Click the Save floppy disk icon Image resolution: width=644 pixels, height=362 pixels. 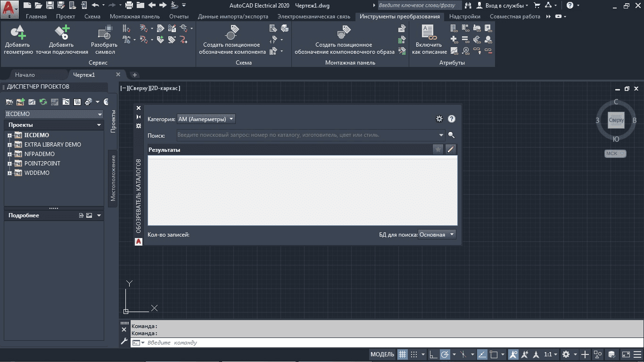tap(50, 5)
